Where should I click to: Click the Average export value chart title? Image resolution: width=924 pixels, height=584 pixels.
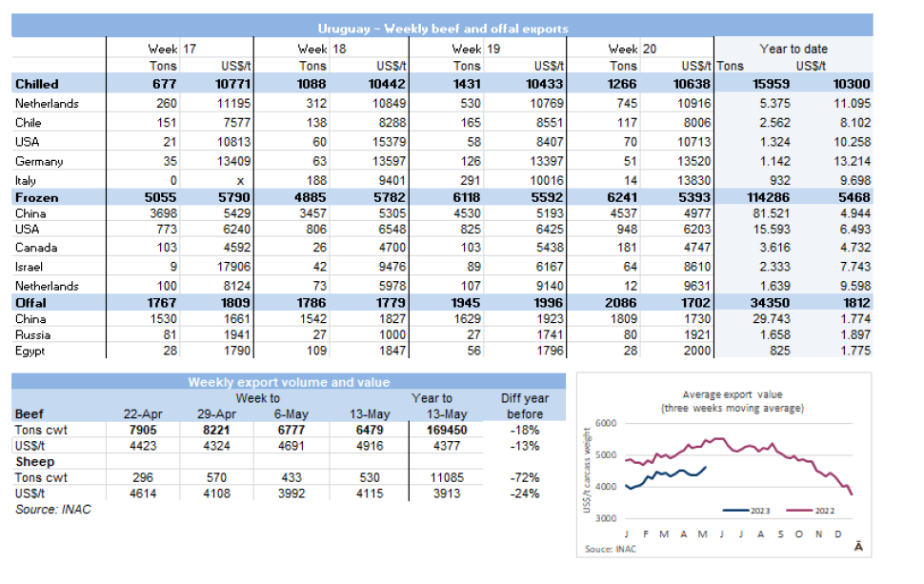coord(731,401)
